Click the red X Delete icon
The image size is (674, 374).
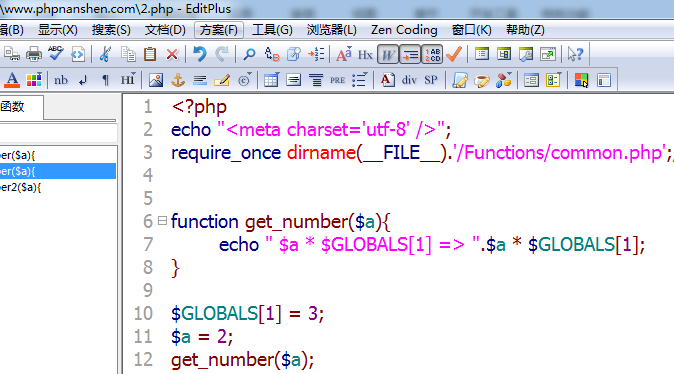(x=172, y=54)
